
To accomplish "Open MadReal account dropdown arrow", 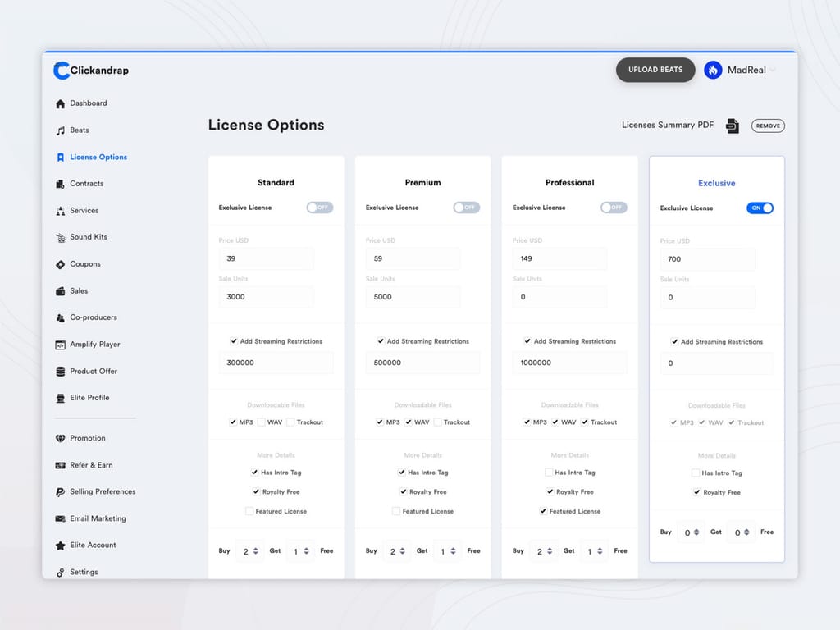I will point(773,71).
